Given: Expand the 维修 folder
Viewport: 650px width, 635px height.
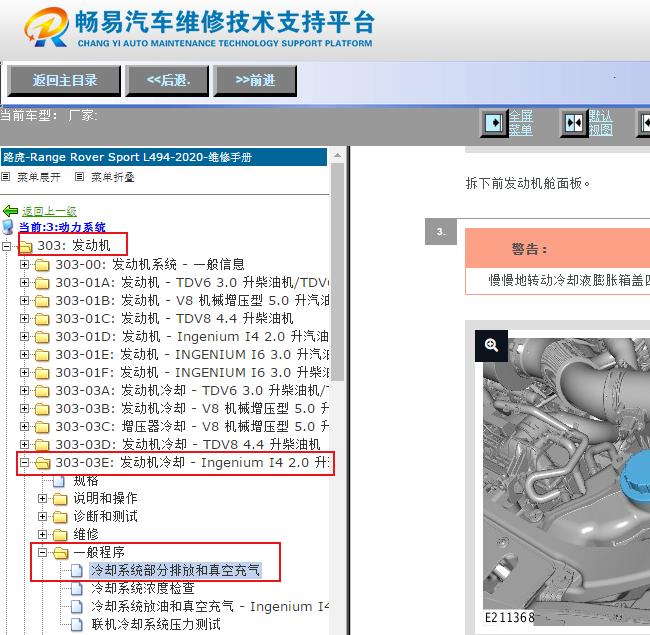Looking at the screenshot, I should (x=42, y=534).
